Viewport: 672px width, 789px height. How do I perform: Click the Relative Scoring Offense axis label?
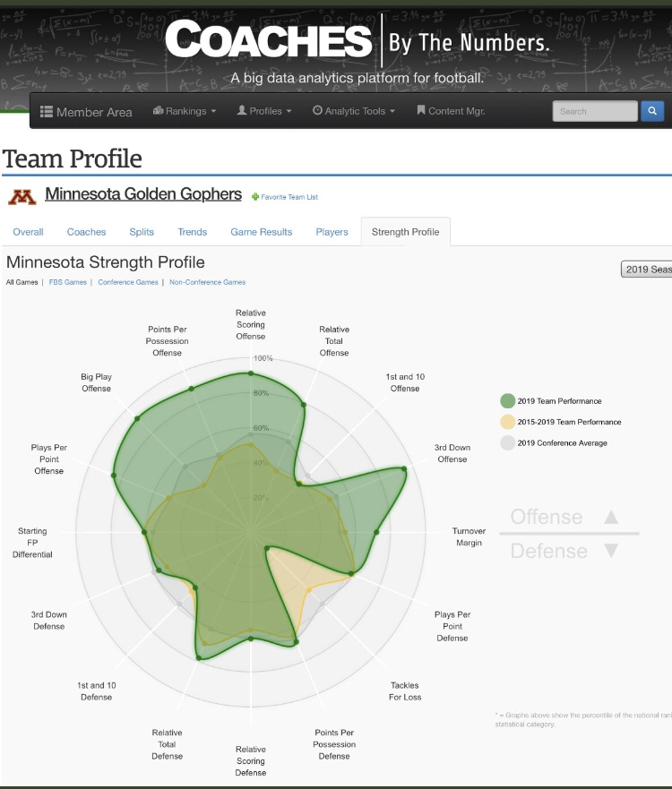[x=251, y=324]
